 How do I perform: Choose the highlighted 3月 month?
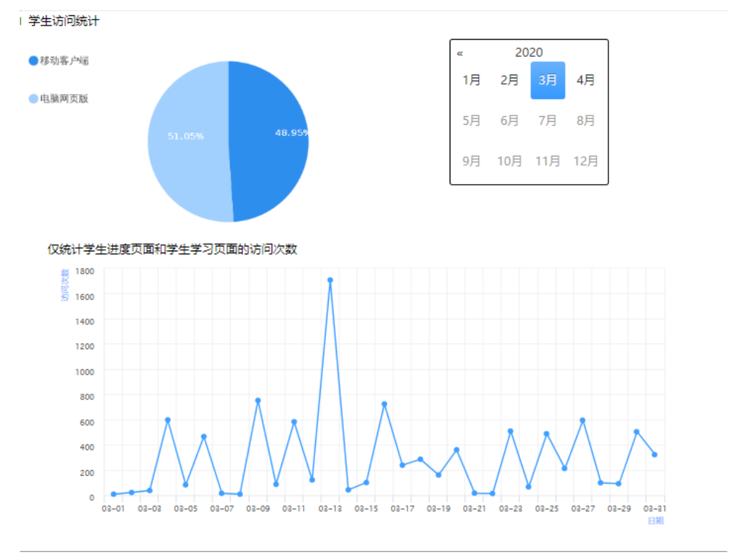click(x=548, y=80)
